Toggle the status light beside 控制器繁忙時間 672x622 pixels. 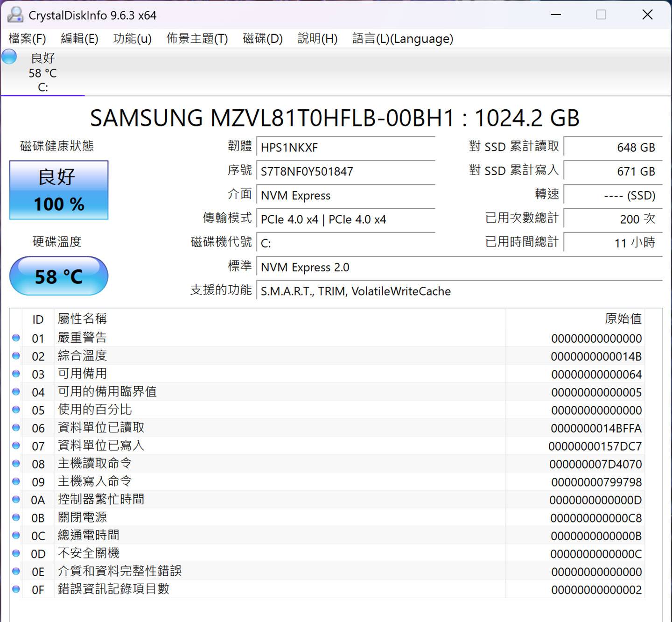coord(16,500)
